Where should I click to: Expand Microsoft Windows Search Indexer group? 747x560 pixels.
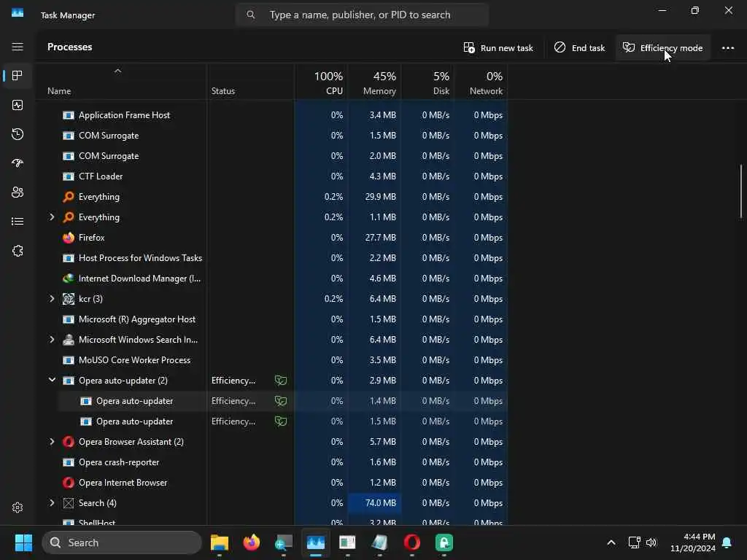pos(52,340)
